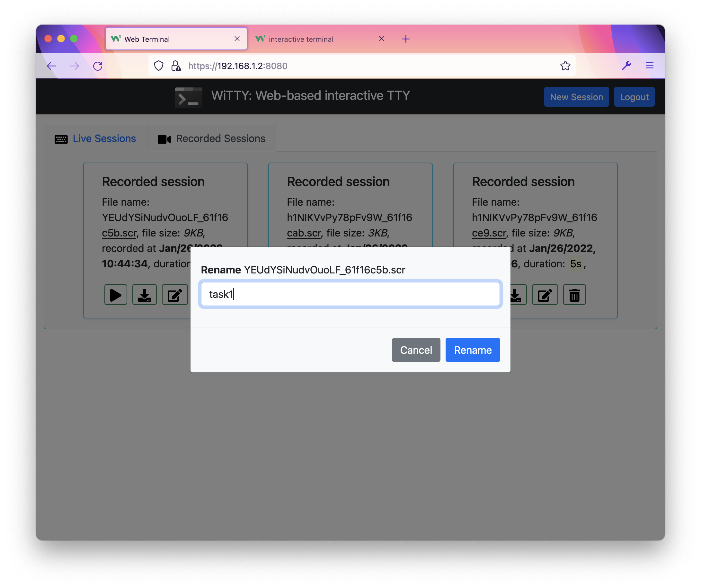Switch to the Live Sessions tab
Viewport: 701px width, 588px height.
(x=95, y=138)
